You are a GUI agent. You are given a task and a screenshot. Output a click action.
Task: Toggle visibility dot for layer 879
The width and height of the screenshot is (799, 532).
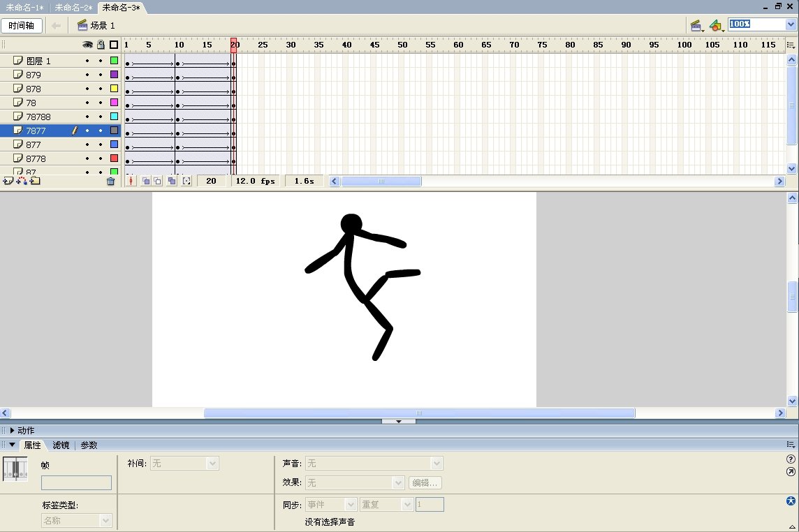(x=87, y=75)
